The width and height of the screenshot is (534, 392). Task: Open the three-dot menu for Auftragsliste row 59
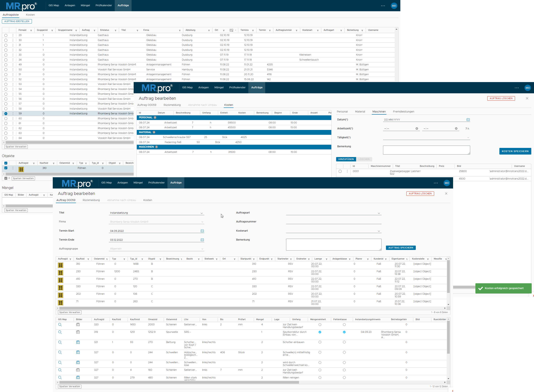13,114
